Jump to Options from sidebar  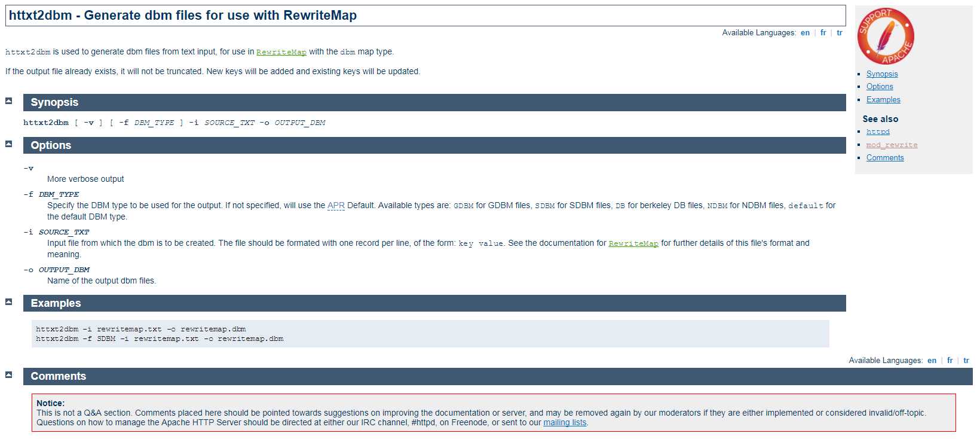click(880, 87)
